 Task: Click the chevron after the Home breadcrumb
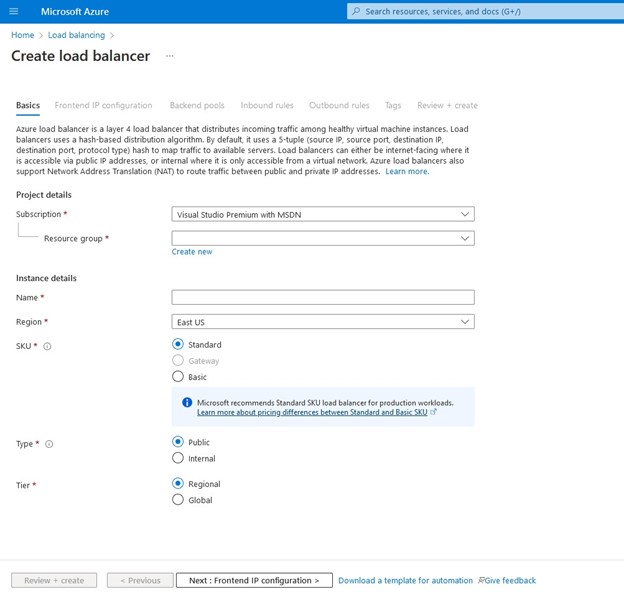point(41,35)
